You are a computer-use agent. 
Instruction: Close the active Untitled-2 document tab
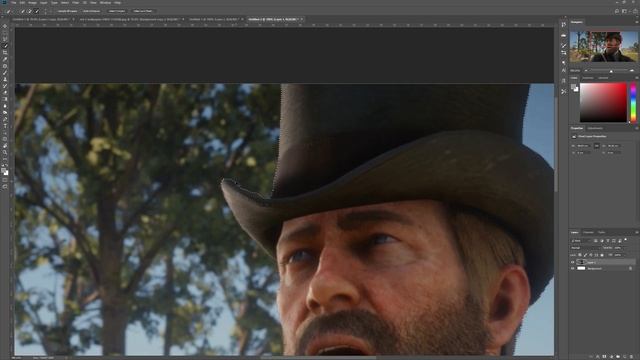(x=302, y=19)
